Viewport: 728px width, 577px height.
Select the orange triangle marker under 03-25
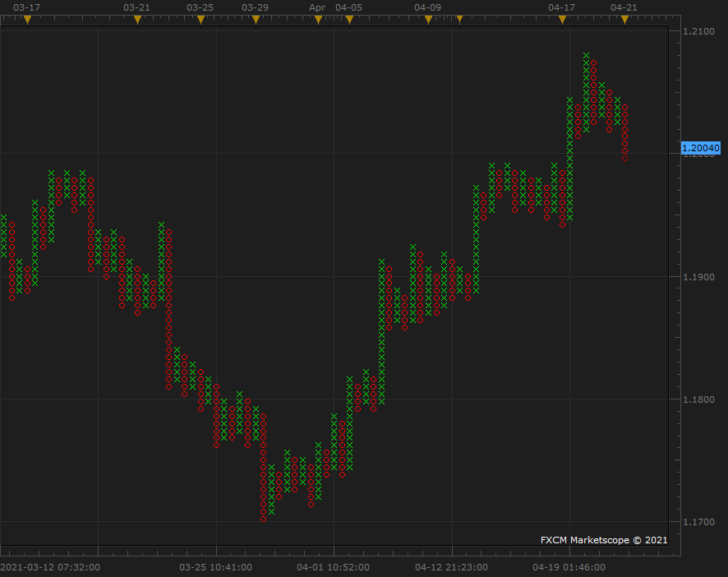point(201,20)
